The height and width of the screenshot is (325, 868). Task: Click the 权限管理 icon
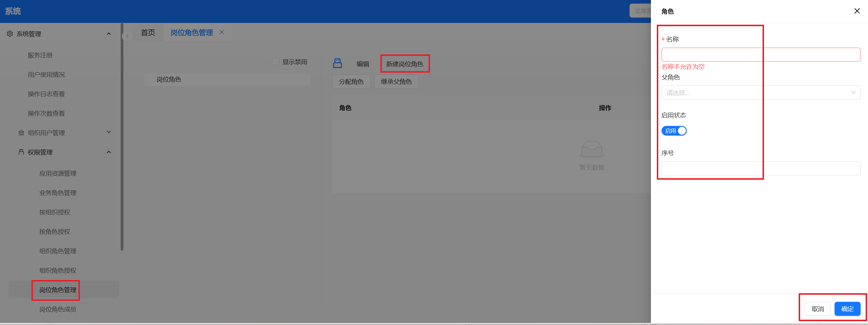[x=21, y=152]
